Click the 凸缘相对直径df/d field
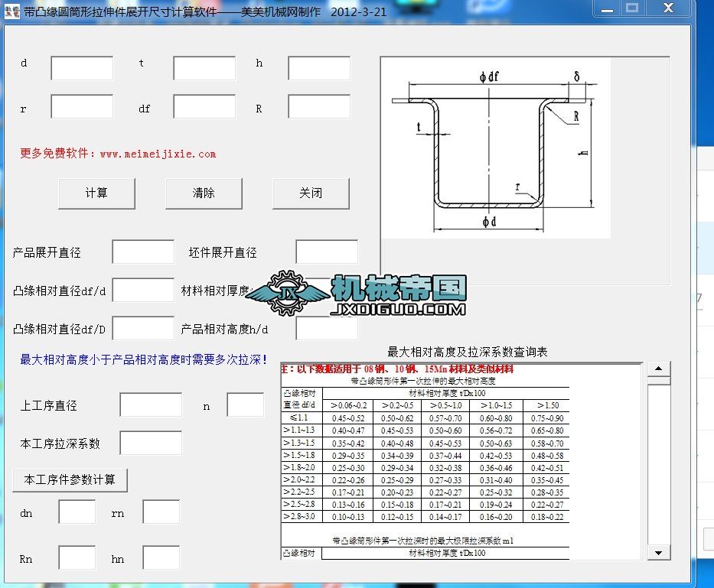 (x=143, y=290)
